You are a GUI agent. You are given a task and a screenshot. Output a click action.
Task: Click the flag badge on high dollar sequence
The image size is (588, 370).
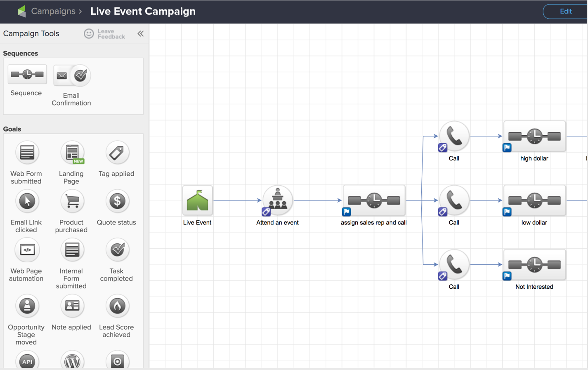507,148
